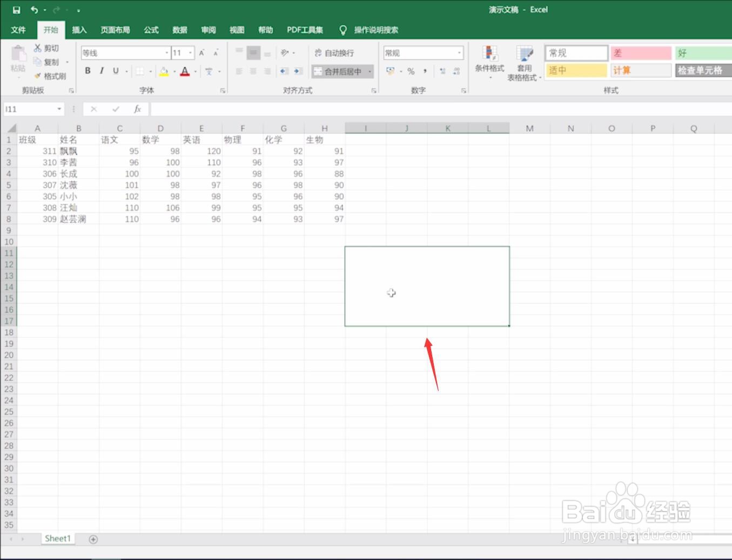Apply percent style format
732x560 pixels.
pos(411,71)
